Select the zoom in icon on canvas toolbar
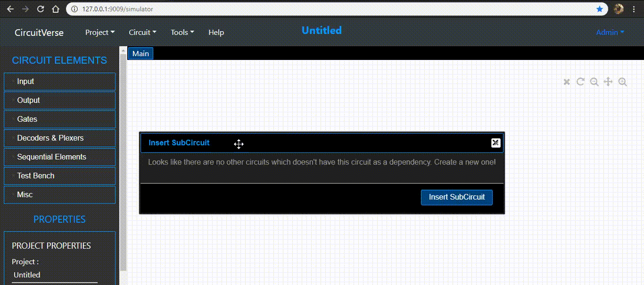Viewport: 644px width, 285px height. [622, 82]
